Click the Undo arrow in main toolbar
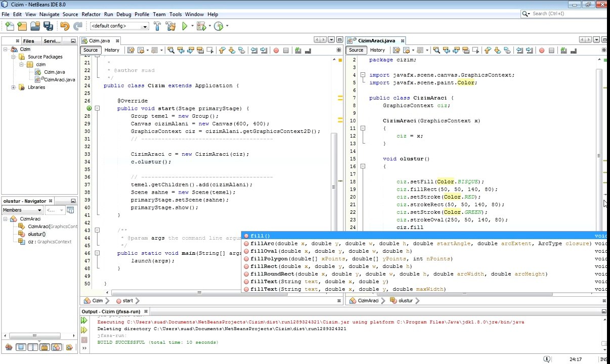 point(65,26)
